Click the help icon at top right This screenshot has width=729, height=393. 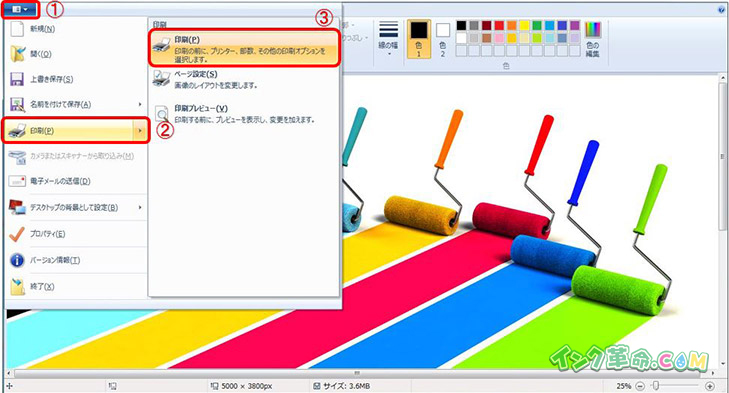(x=721, y=9)
